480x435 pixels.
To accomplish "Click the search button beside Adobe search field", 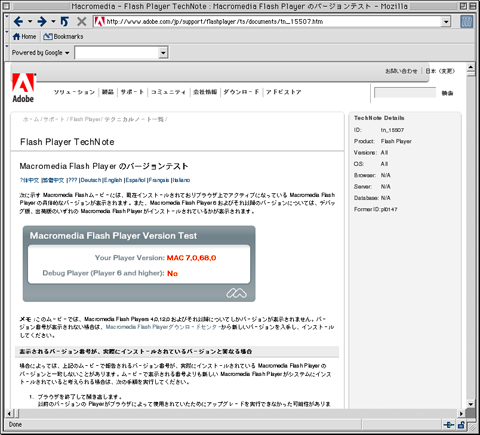I will [x=447, y=93].
